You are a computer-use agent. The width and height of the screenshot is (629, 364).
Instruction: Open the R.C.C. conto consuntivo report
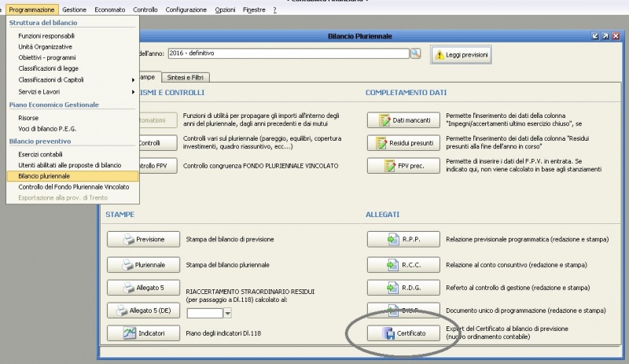(x=403, y=265)
